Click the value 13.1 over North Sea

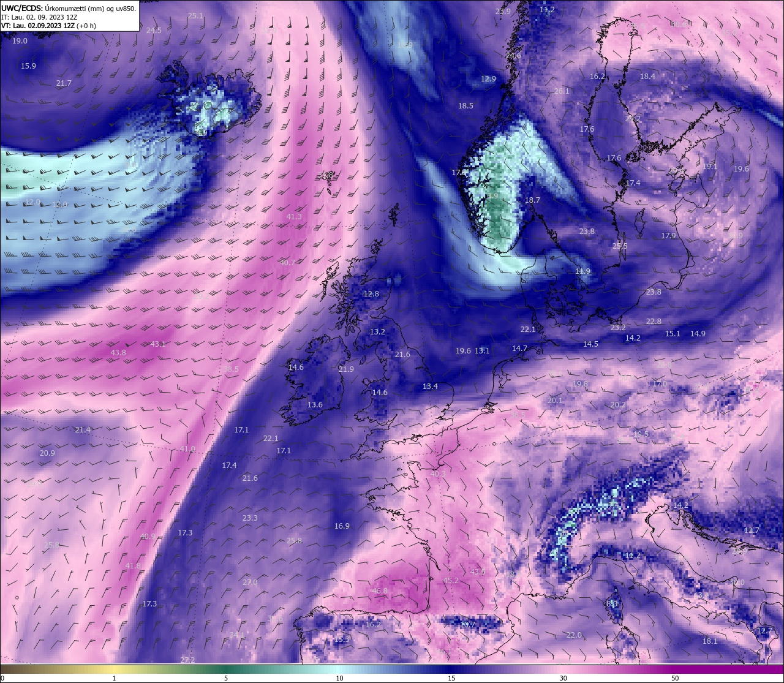click(x=482, y=351)
